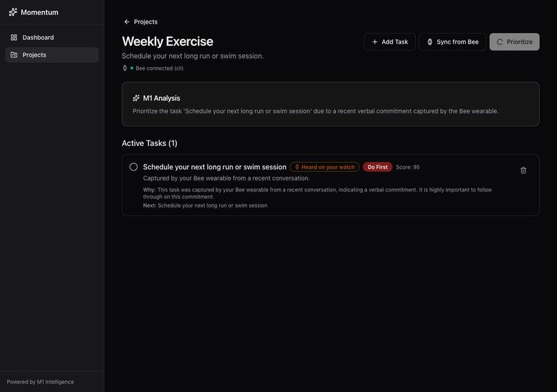Click the Do First priority badge

[x=377, y=167]
